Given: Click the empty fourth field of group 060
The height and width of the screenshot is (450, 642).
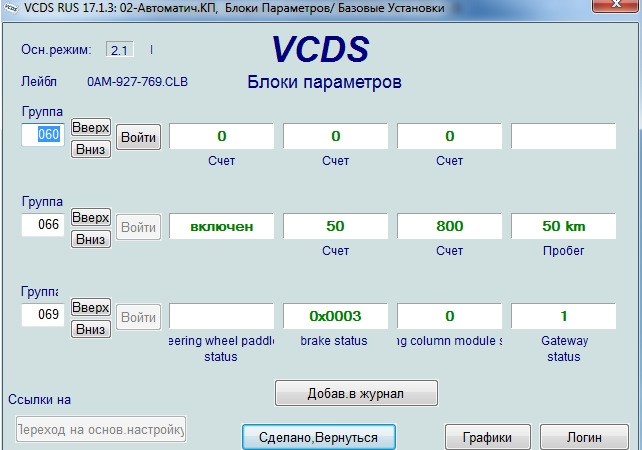Looking at the screenshot, I should [x=563, y=136].
